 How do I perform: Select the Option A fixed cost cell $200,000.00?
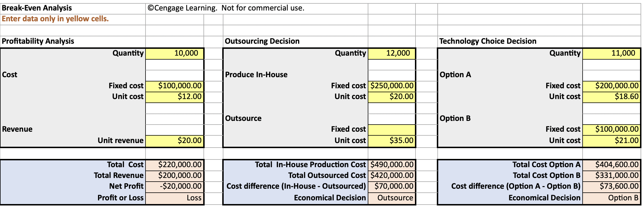tap(611, 86)
